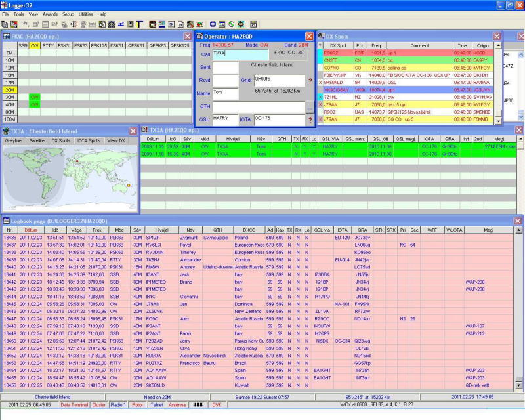Open the File menu
Viewport: 525px width, 420px height.
pyautogui.click(x=5, y=14)
